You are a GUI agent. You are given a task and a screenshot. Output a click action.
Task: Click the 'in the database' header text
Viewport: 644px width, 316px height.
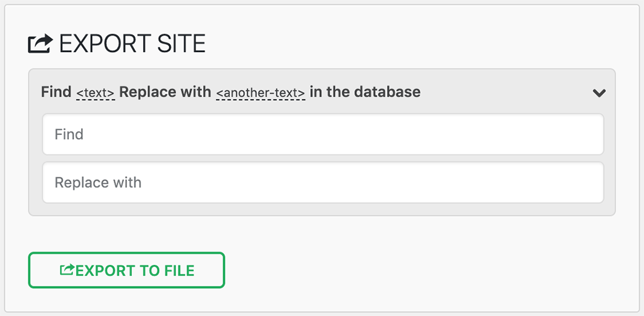click(x=365, y=92)
